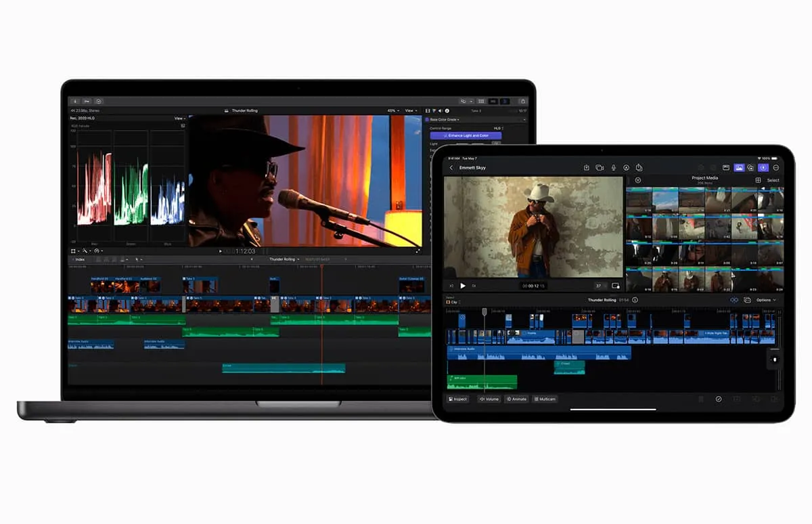Tap the import media icon on iPad
The image size is (812, 524).
[587, 168]
